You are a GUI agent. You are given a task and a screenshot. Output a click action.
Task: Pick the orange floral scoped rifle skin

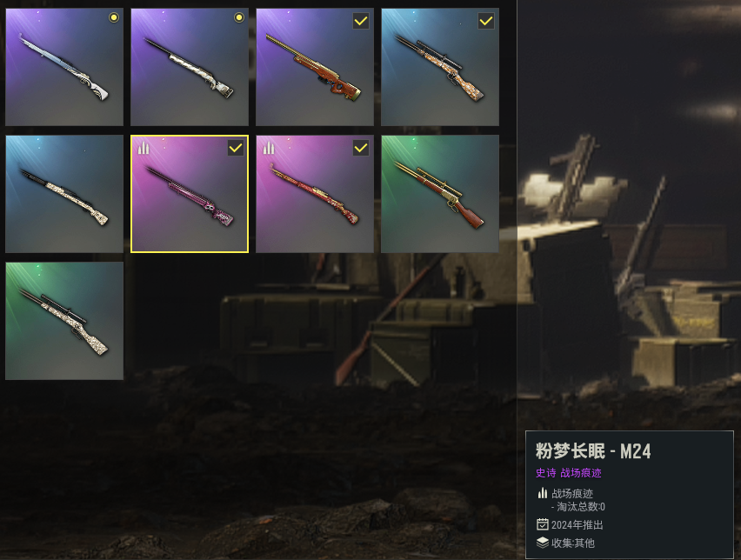tap(440, 67)
